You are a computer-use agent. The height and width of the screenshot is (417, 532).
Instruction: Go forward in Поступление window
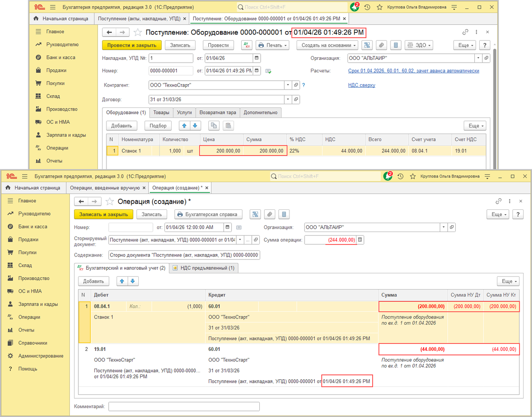coord(123,32)
